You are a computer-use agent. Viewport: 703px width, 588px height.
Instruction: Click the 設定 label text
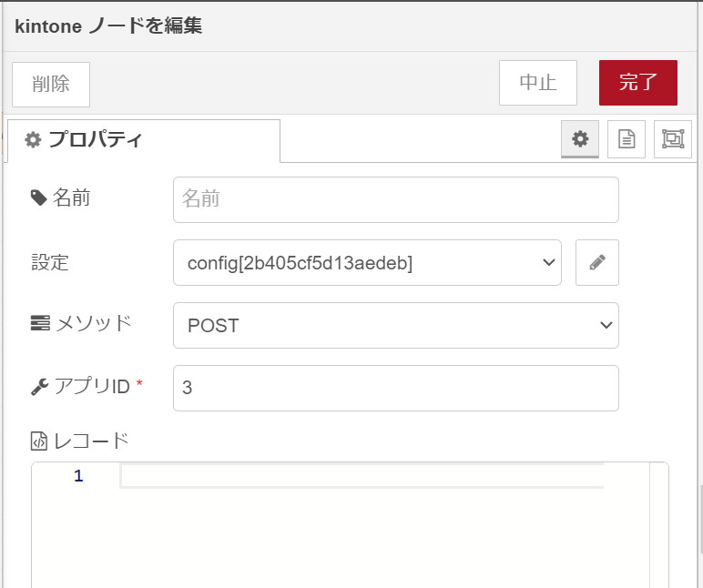[50, 263]
